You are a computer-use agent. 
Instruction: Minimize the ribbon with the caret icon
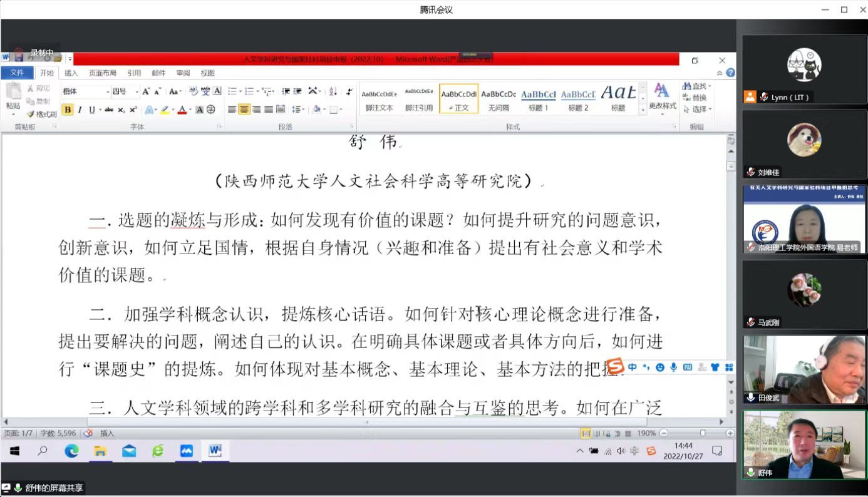click(720, 73)
